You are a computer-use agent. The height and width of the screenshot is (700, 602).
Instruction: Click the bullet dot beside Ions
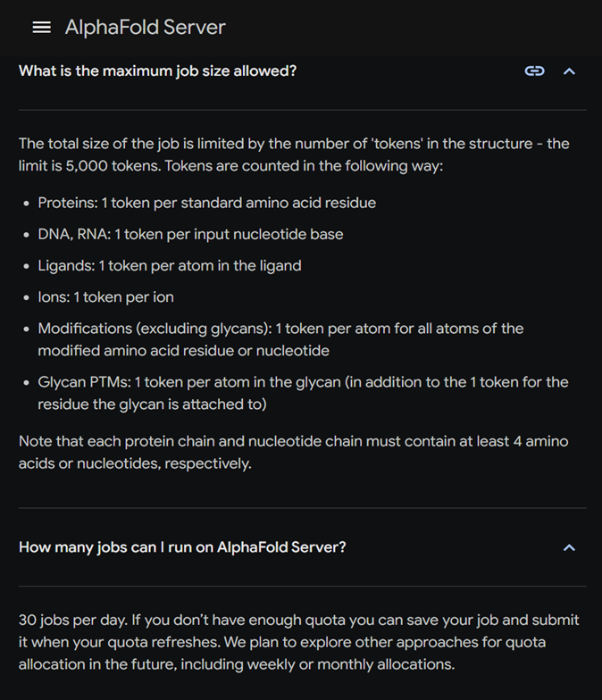point(25,297)
